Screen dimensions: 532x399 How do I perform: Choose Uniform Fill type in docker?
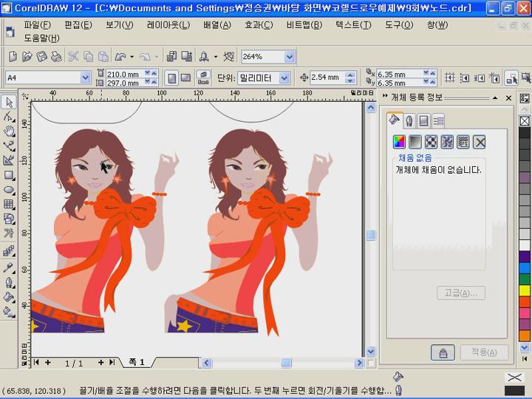pos(399,142)
